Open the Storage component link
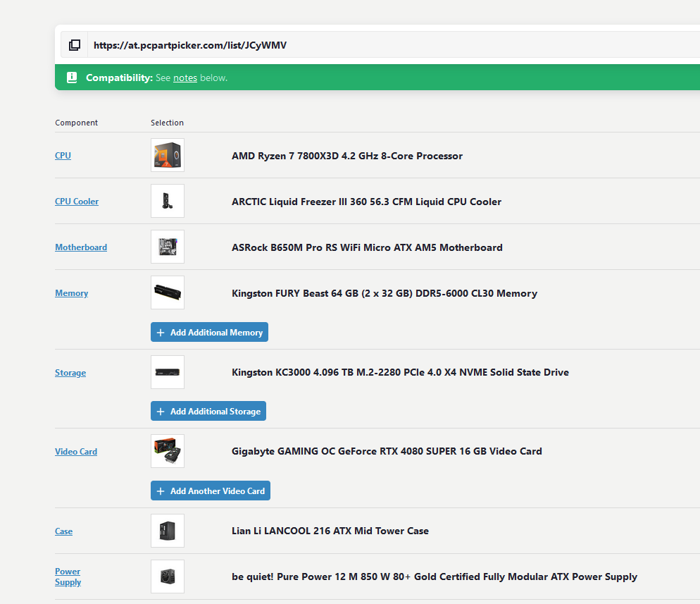This screenshot has width=700, height=604. pyautogui.click(x=70, y=373)
